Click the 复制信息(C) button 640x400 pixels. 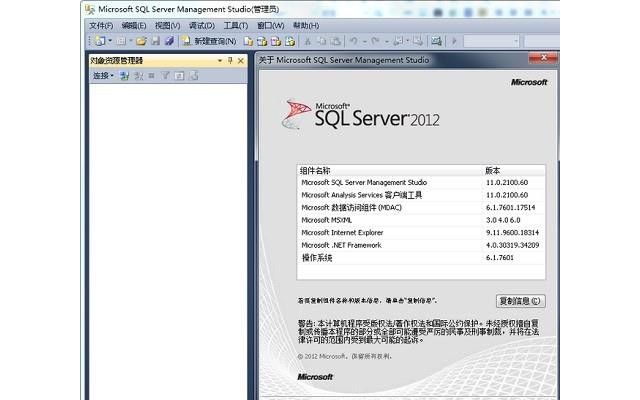coord(520,301)
